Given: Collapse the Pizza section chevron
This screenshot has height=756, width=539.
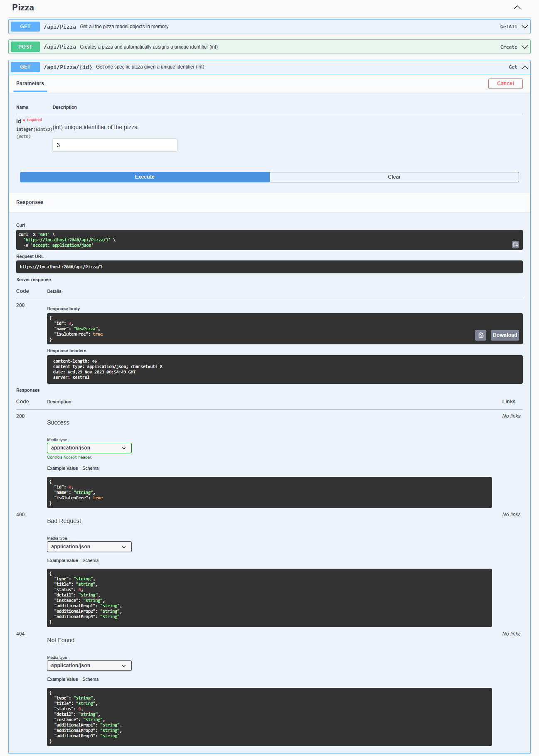Looking at the screenshot, I should (517, 7).
